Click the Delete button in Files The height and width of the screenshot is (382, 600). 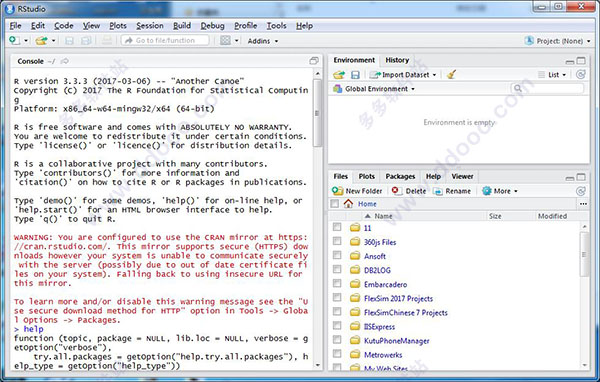[x=408, y=191]
